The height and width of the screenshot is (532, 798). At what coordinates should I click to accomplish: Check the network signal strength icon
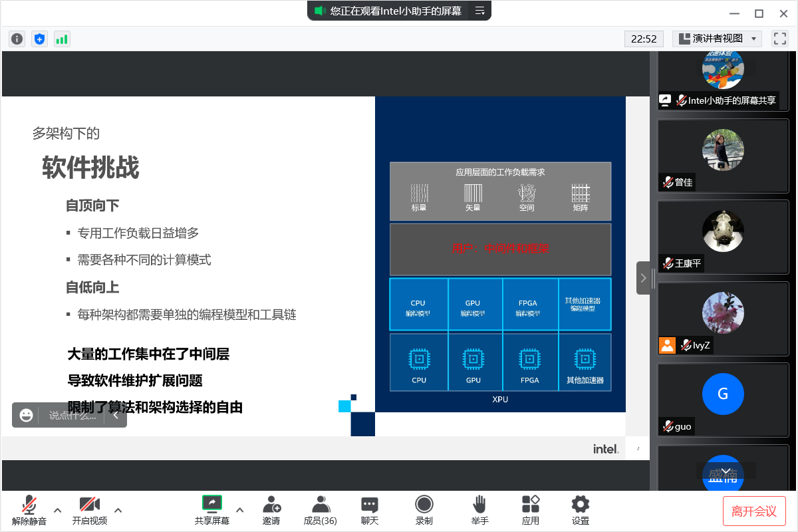(62, 39)
